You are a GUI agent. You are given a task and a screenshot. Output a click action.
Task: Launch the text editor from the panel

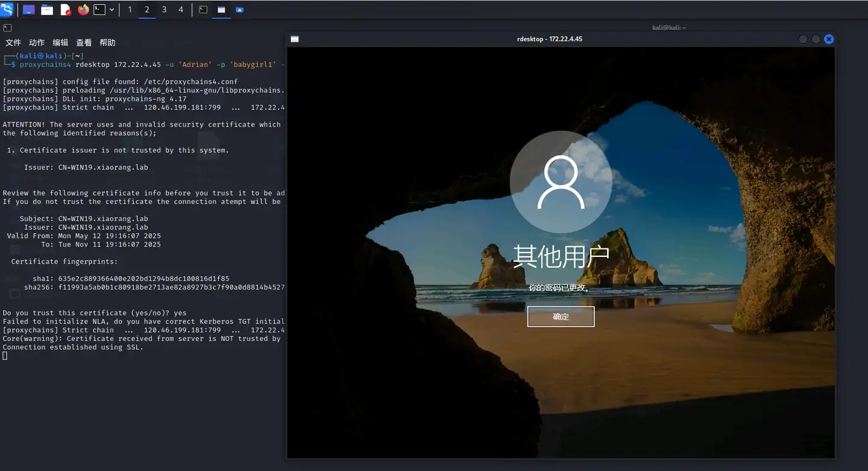[x=65, y=10]
